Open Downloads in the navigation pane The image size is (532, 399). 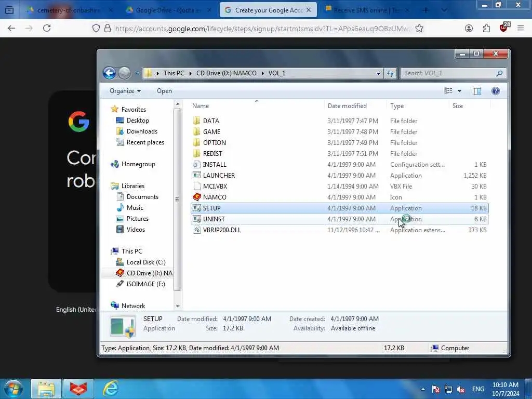pyautogui.click(x=142, y=131)
